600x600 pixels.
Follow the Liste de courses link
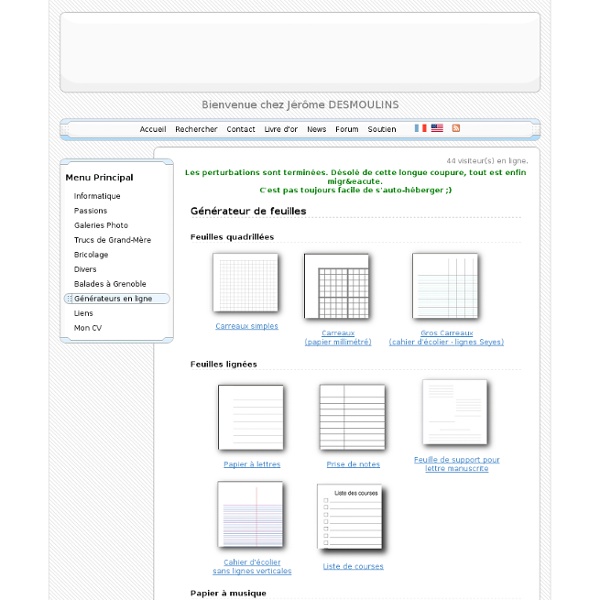tap(353, 566)
